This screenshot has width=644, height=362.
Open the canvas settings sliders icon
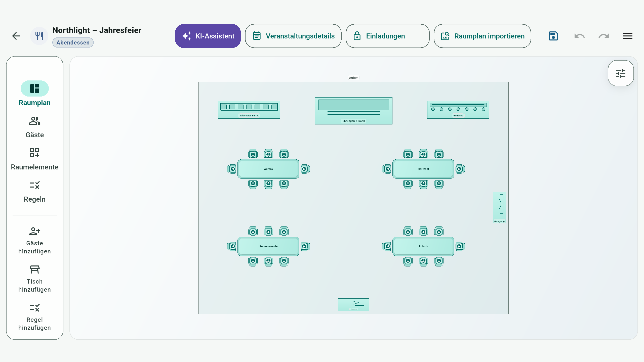[x=621, y=73]
